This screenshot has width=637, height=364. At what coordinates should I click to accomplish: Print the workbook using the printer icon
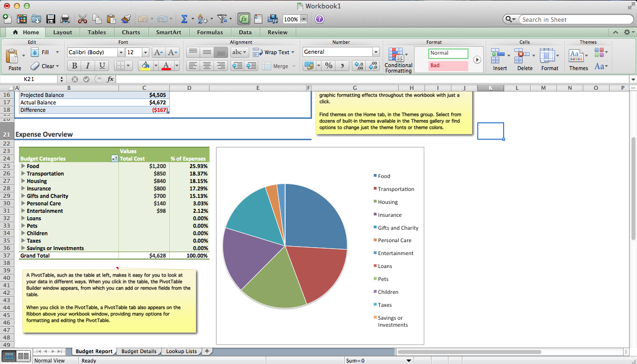[x=65, y=19]
